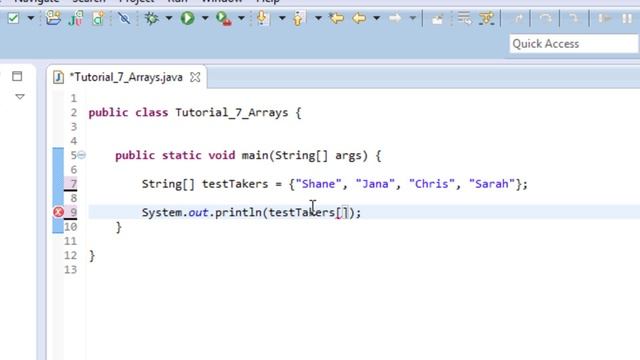Image resolution: width=640 pixels, height=360 pixels.
Task: Click the New Java Class icon
Action: 98,18
